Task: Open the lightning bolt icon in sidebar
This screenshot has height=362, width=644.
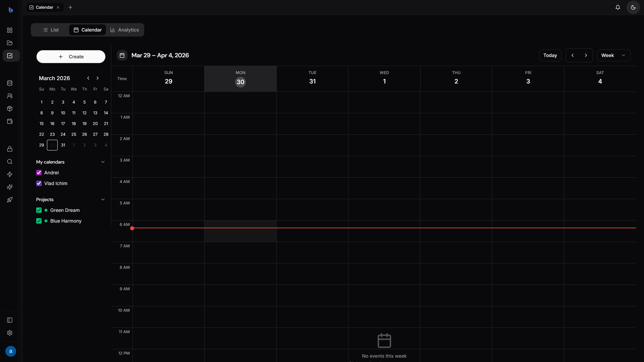Action: coord(10,174)
